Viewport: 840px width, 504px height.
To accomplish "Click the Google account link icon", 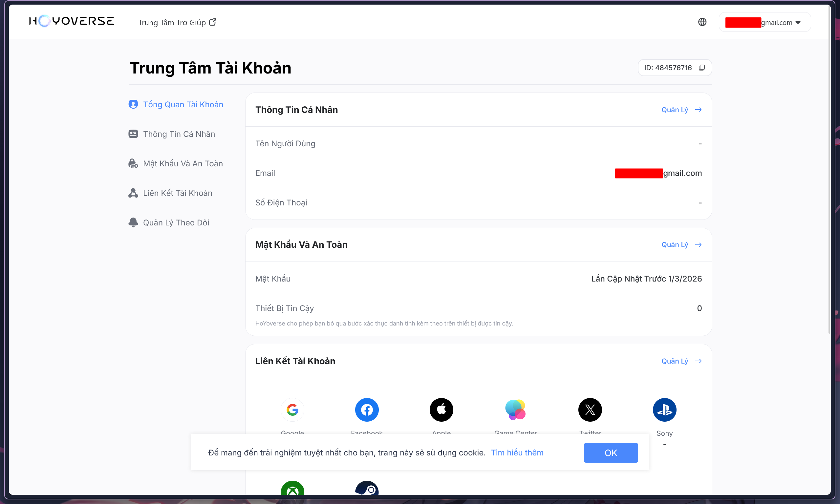I will point(292,409).
